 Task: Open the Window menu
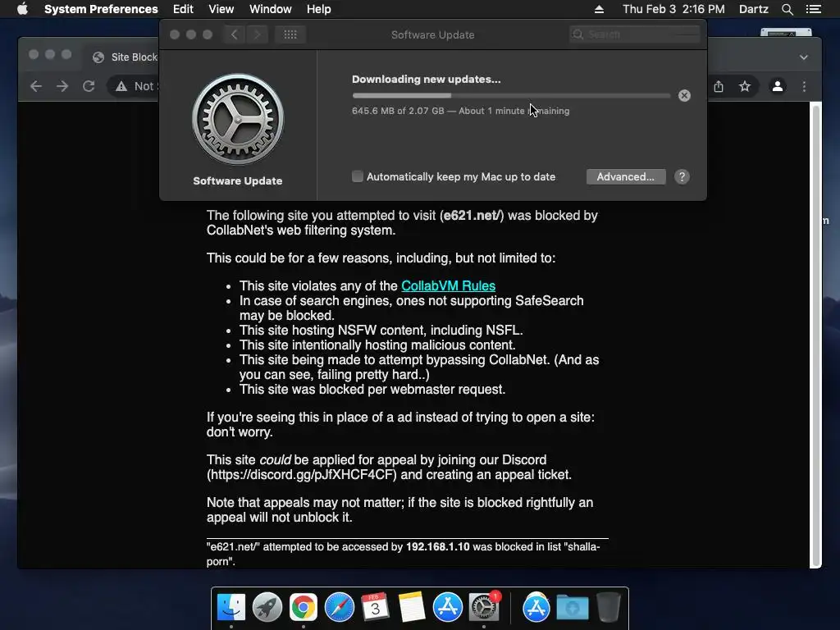tap(270, 9)
